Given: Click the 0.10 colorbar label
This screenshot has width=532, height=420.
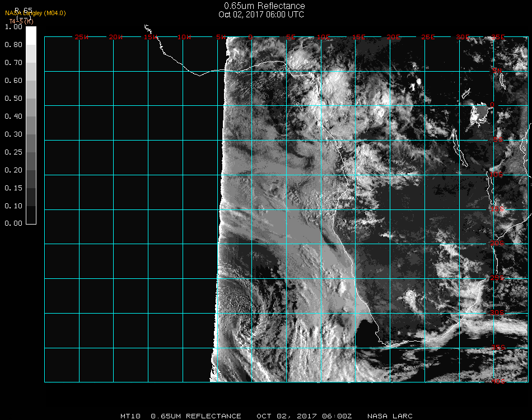Looking at the screenshot, I should [13, 206].
